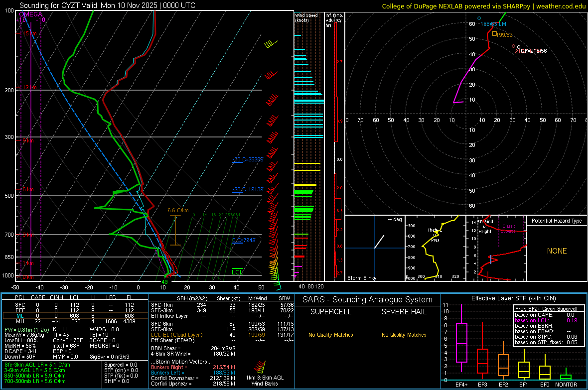Click the '-20 C=19139' level label
Viewport: 588px width, 390px height.
pyautogui.click(x=248, y=189)
